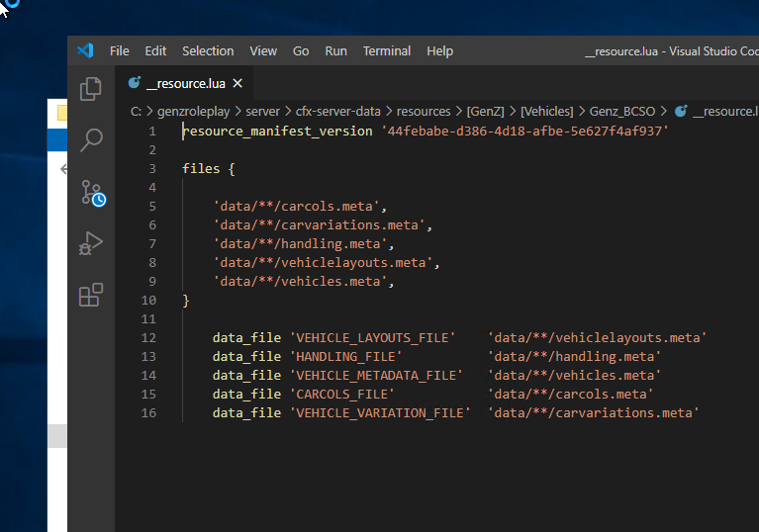The image size is (759, 532).
Task: Open the Run menu
Action: [336, 50]
